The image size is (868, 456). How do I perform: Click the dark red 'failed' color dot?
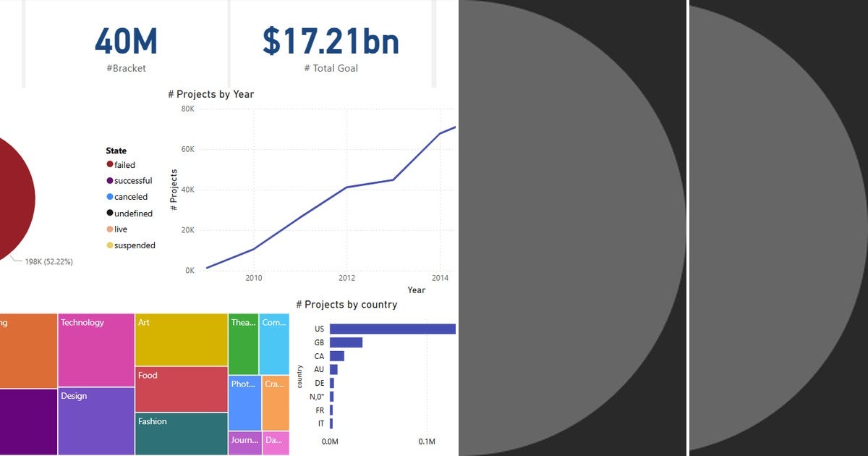click(110, 164)
